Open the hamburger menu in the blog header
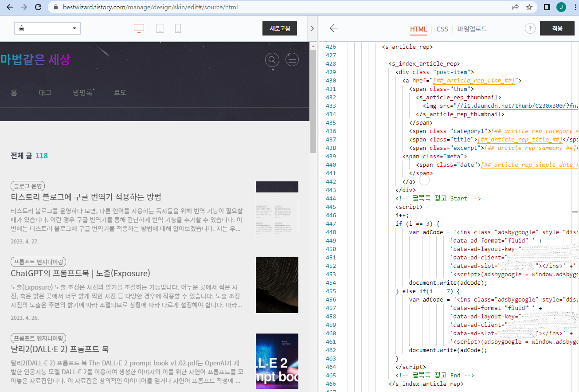This screenshot has width=579, height=392. (292, 59)
